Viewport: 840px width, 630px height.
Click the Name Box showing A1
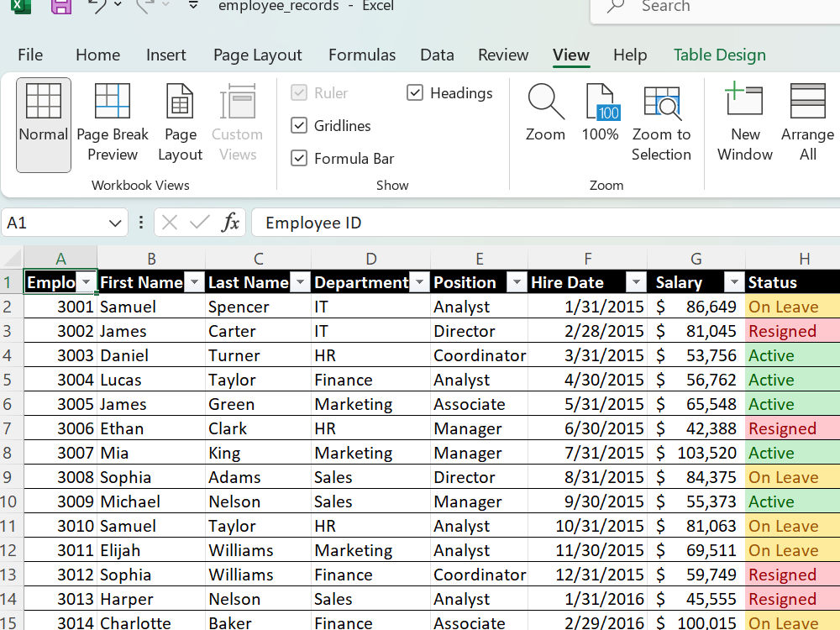pos(54,223)
